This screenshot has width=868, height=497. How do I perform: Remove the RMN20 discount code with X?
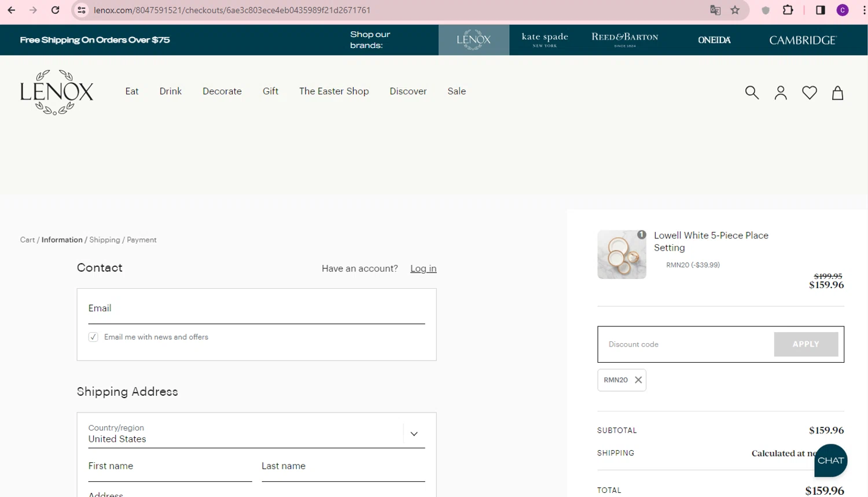pos(638,380)
